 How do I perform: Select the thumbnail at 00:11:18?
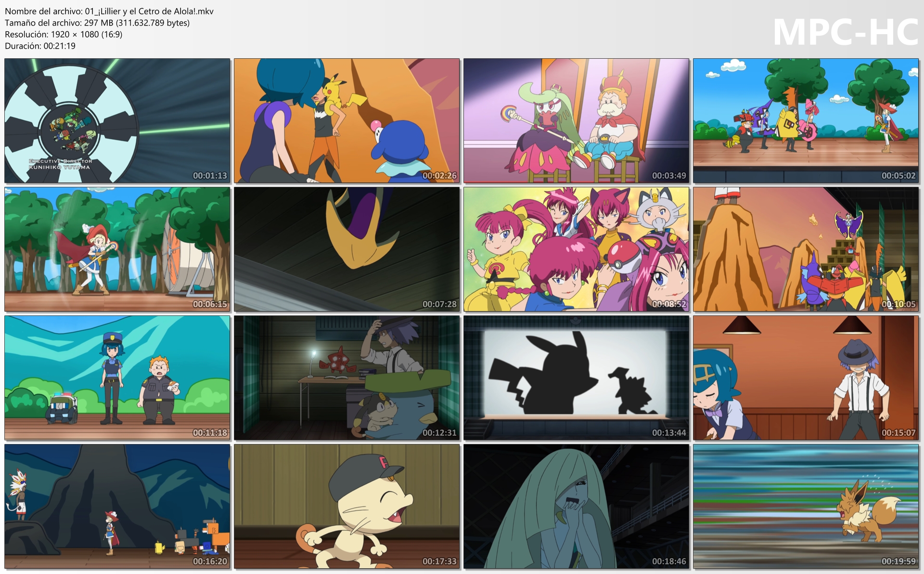click(x=117, y=378)
